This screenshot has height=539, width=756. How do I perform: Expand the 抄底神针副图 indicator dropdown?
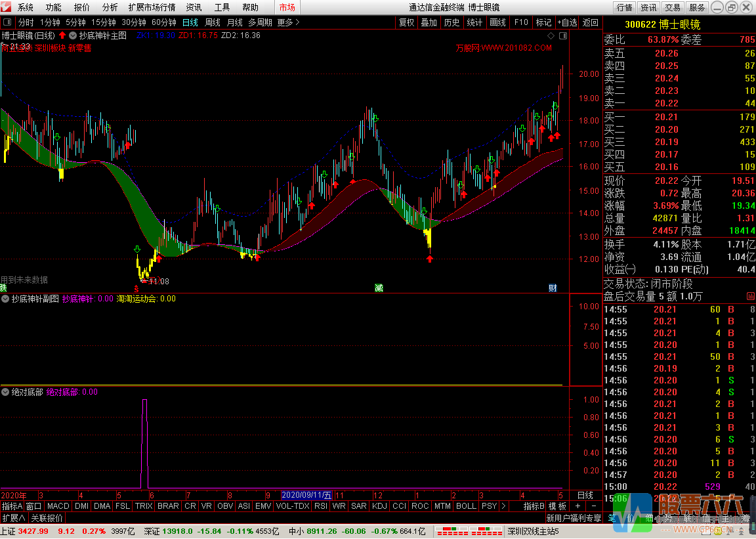[5, 299]
